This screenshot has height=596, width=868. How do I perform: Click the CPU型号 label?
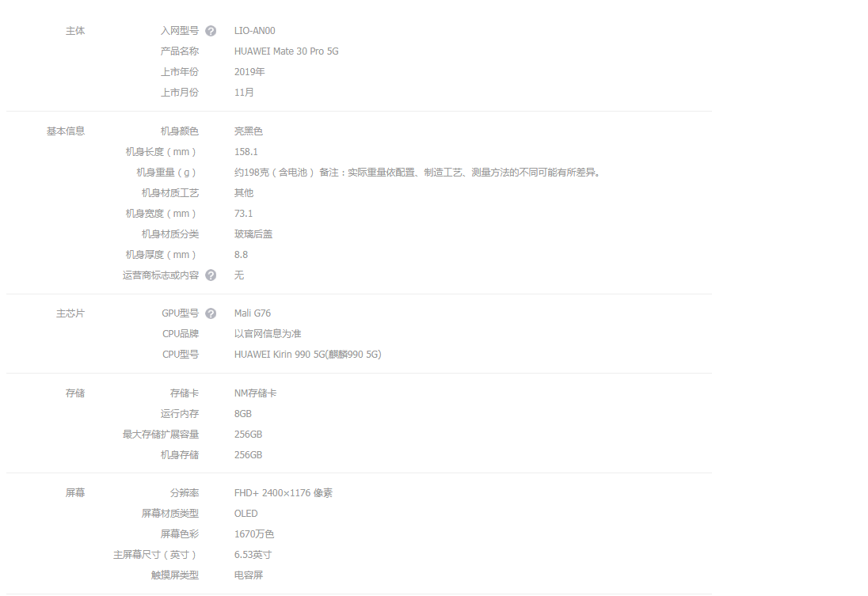coord(181,354)
